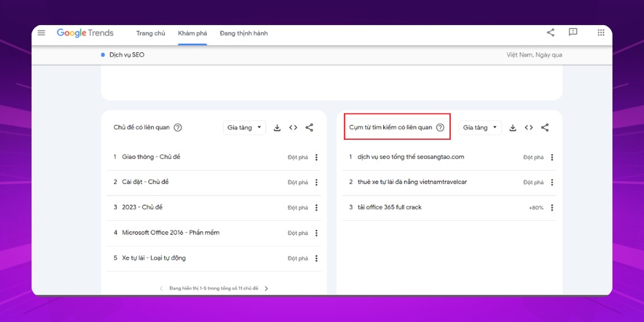Embed the related topics widget
Image resolution: width=644 pixels, height=322 pixels.
pyautogui.click(x=293, y=128)
